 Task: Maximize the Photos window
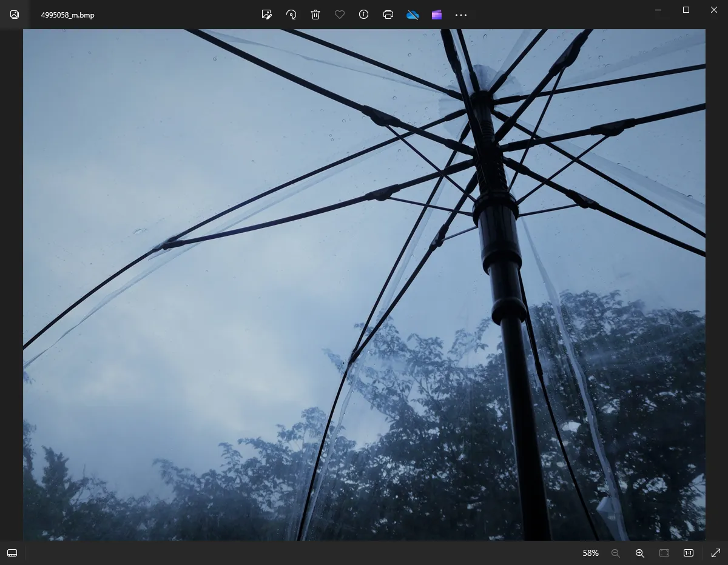686,10
